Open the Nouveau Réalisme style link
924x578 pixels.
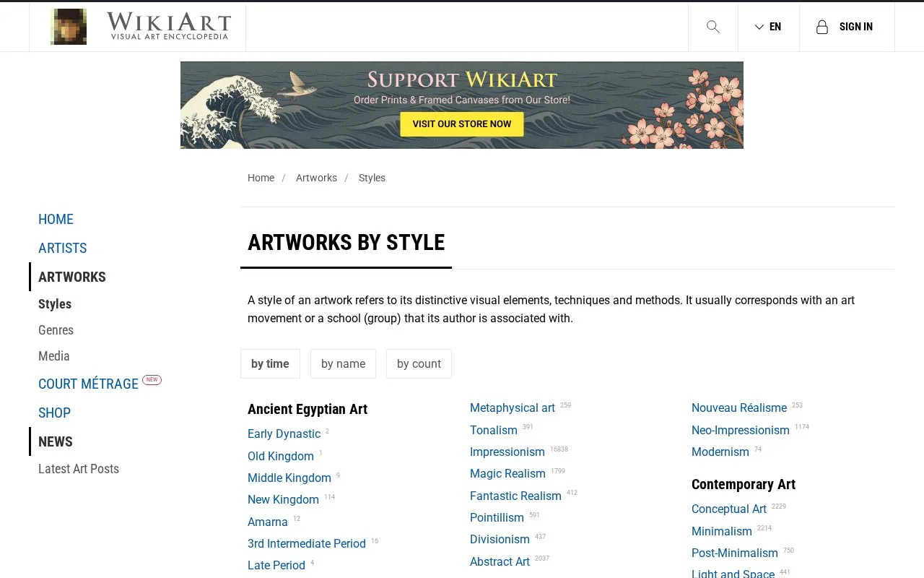click(x=739, y=407)
